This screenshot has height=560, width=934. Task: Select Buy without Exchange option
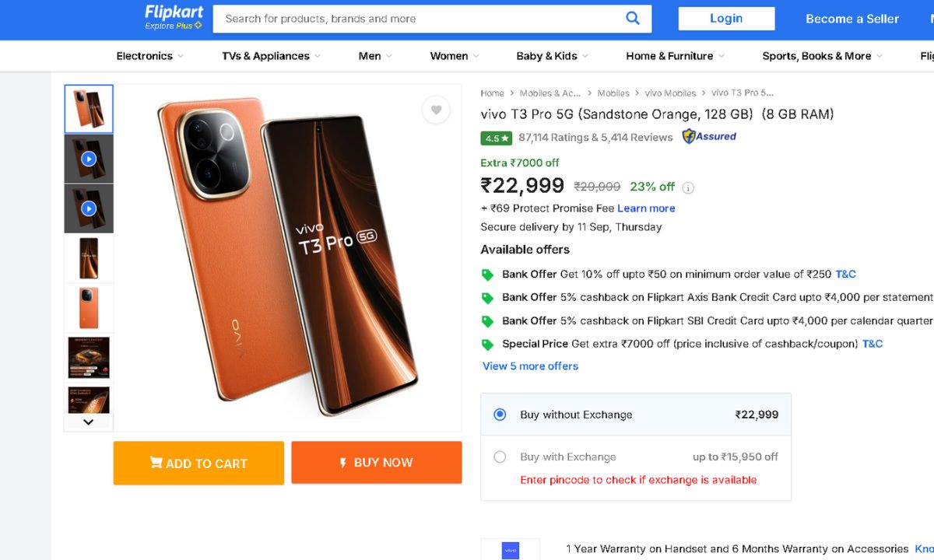(x=500, y=415)
